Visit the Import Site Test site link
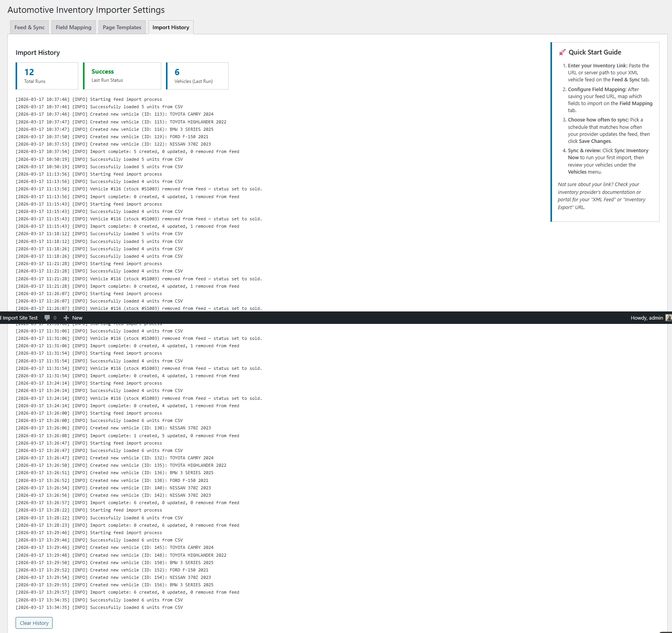Viewport: 672px width, 633px height. pos(20,318)
